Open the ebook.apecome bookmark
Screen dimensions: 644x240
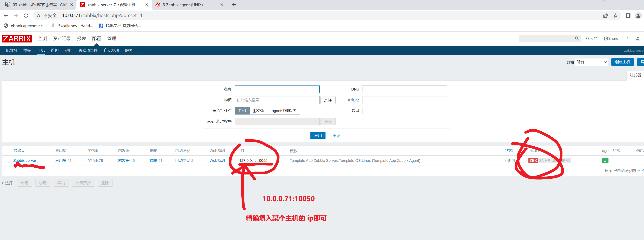coord(25,26)
